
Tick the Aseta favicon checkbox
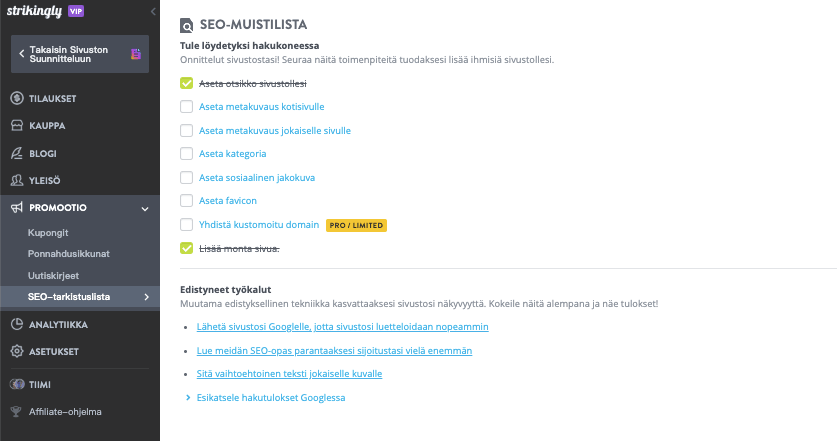tap(186, 201)
